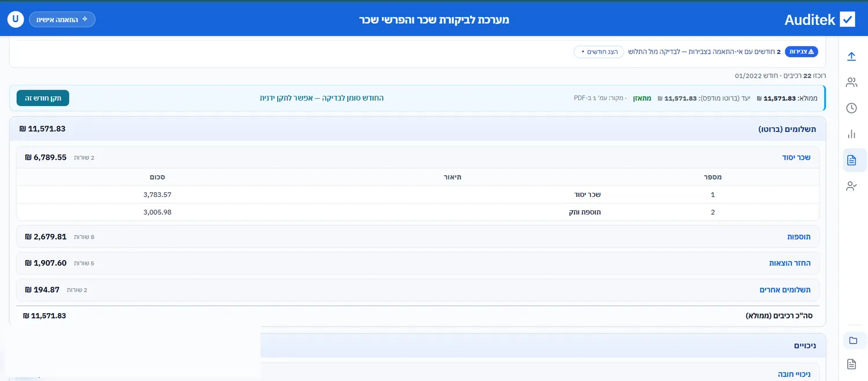Open the 'הצג חודשים' dropdown
Image resolution: width=868 pixels, height=381 pixels.
[x=599, y=52]
